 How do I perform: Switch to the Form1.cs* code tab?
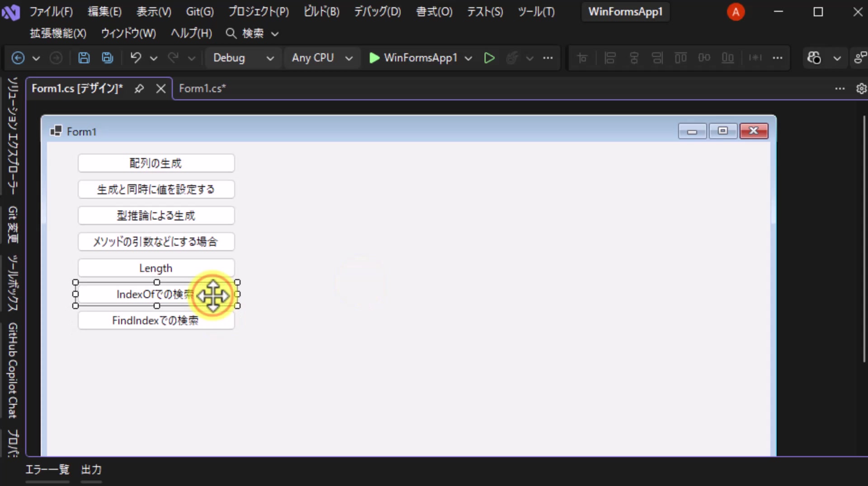tap(202, 89)
